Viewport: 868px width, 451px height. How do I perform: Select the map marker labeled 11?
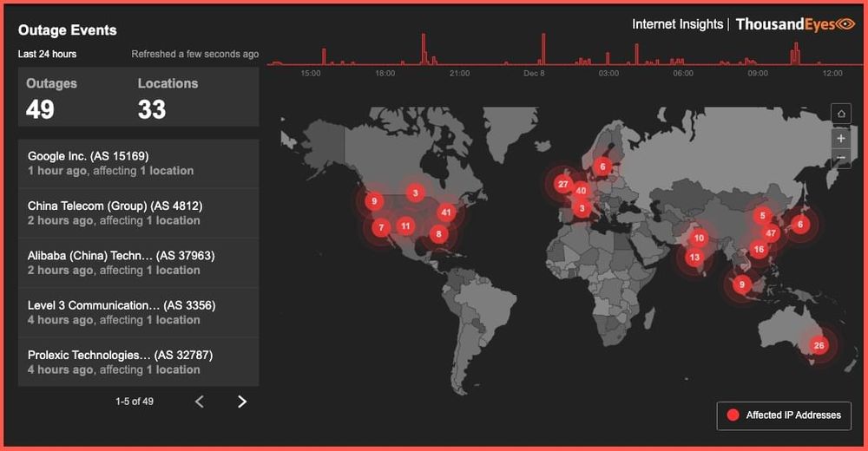tap(405, 225)
